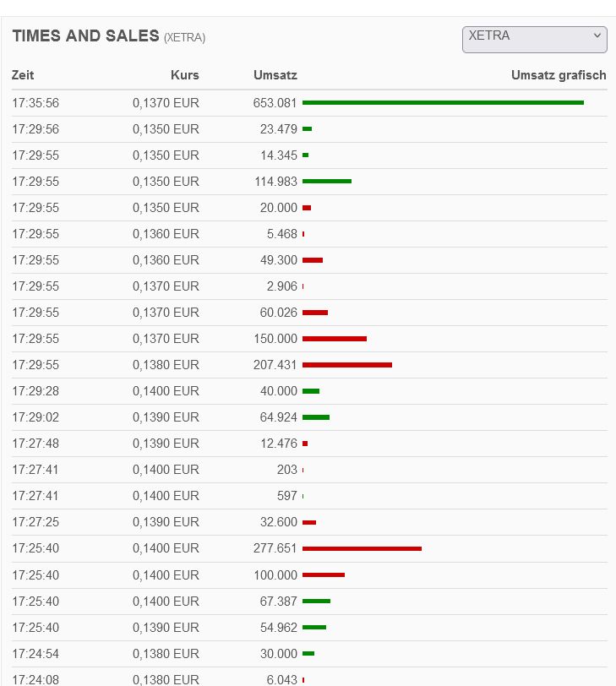Select the 17:35:56 timestamp
Image resolution: width=616 pixels, height=686 pixels.
(x=35, y=103)
